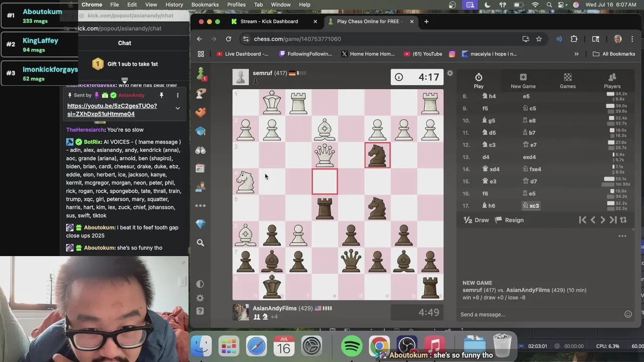Bookmark this page with the star icon
Image resolution: width=644 pixels, height=362 pixels.
point(539,39)
